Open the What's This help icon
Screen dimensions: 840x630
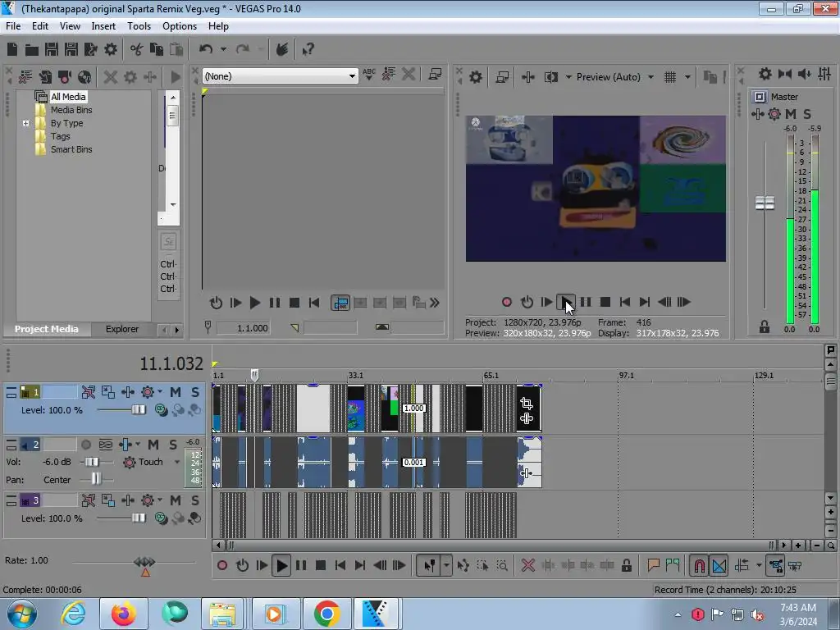pyautogui.click(x=308, y=50)
